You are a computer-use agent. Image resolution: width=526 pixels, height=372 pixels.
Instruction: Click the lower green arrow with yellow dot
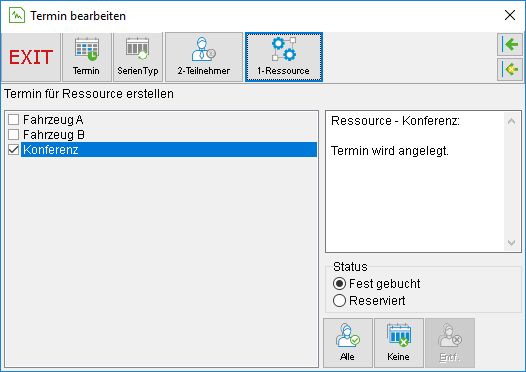(510, 69)
